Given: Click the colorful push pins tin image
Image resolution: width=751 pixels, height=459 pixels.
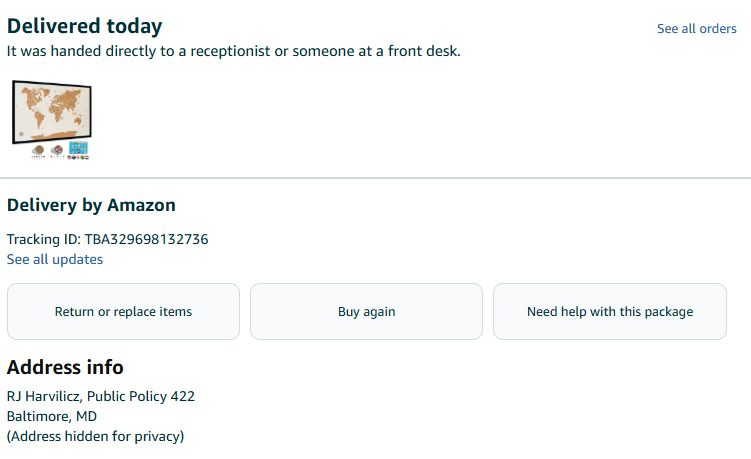Looking at the screenshot, I should [55, 150].
